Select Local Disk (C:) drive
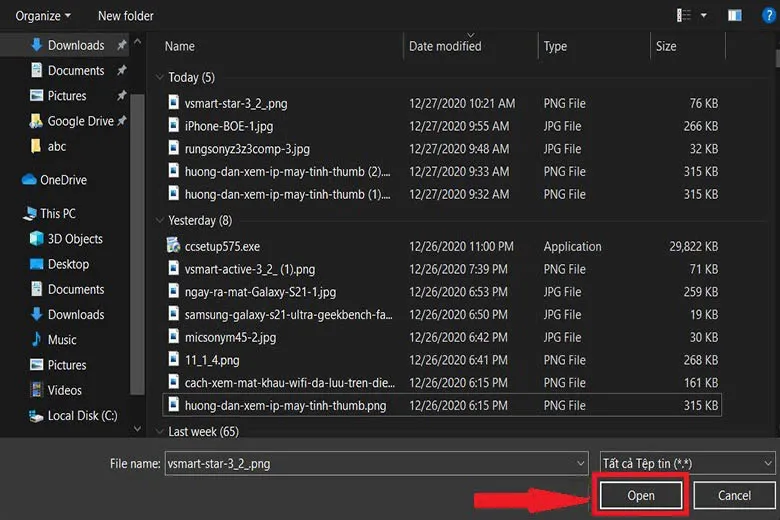 (x=82, y=416)
